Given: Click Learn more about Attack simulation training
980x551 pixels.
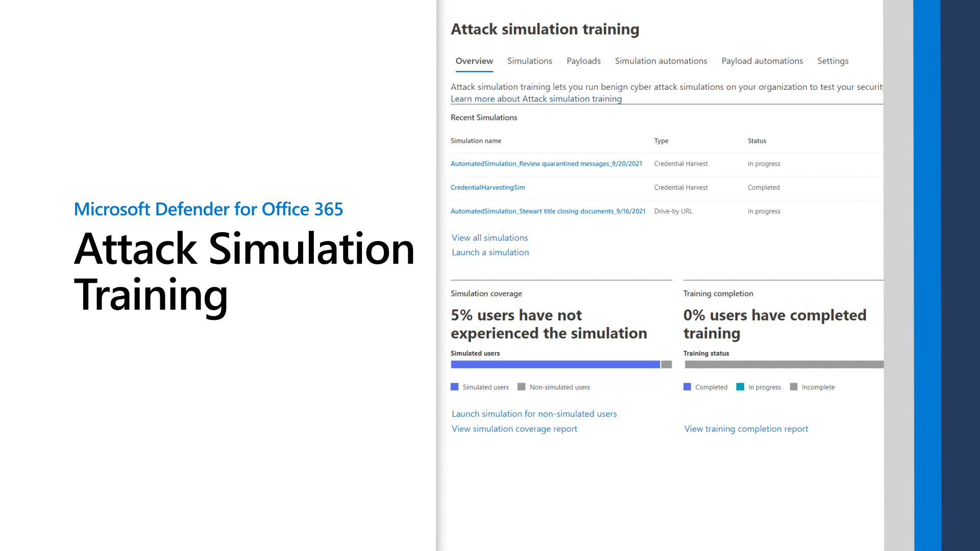Looking at the screenshot, I should click(536, 99).
